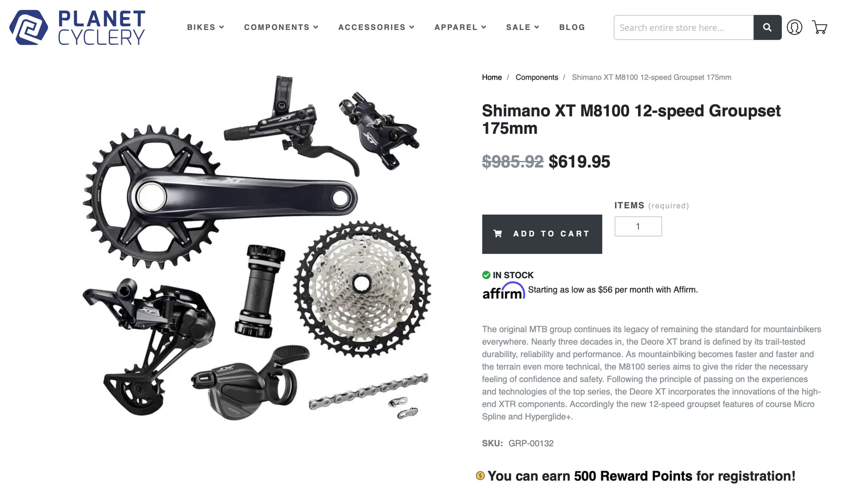Go to the Blog page
The height and width of the screenshot is (504, 851).
(572, 27)
